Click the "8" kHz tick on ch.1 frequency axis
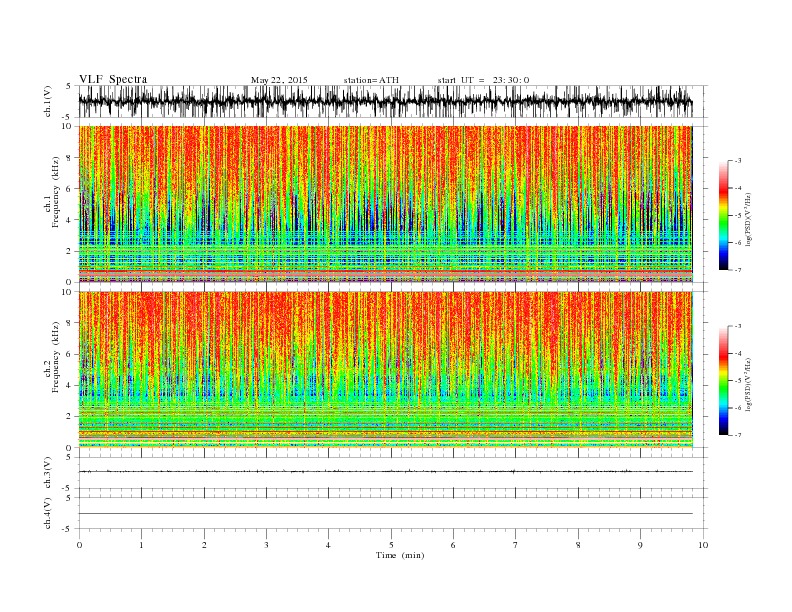The width and height of the screenshot is (792, 612). (70, 158)
